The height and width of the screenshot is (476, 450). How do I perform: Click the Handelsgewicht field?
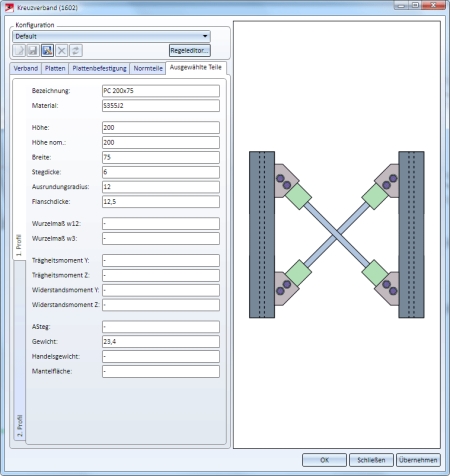coord(161,357)
